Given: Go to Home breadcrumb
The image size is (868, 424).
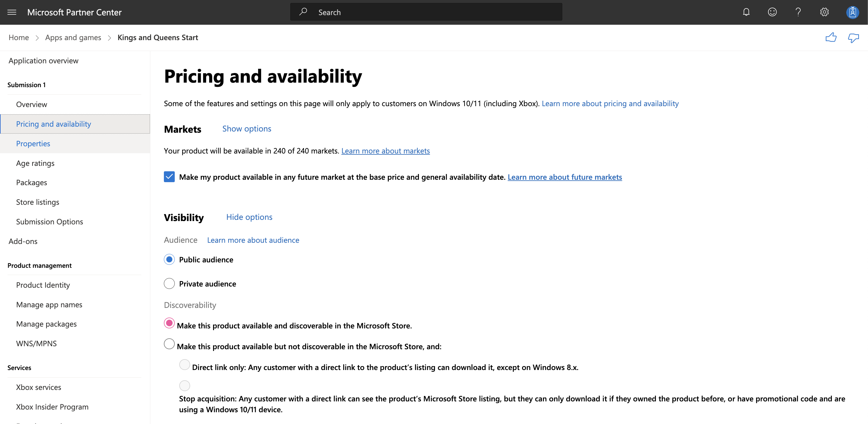Looking at the screenshot, I should [19, 37].
